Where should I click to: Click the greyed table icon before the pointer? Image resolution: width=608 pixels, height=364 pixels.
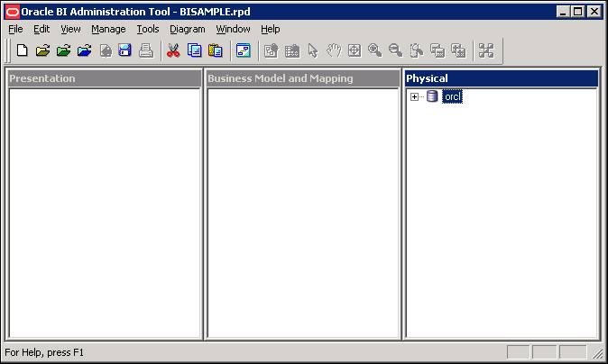click(x=292, y=50)
